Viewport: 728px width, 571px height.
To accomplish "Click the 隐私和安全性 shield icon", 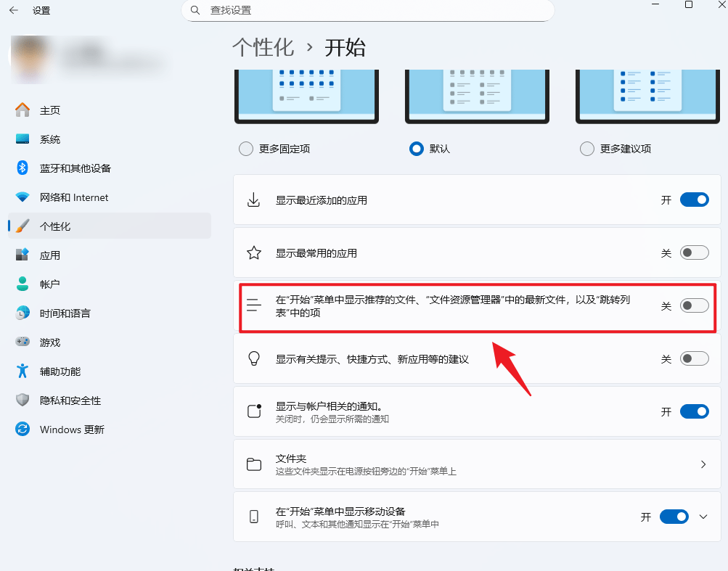I will click(23, 400).
